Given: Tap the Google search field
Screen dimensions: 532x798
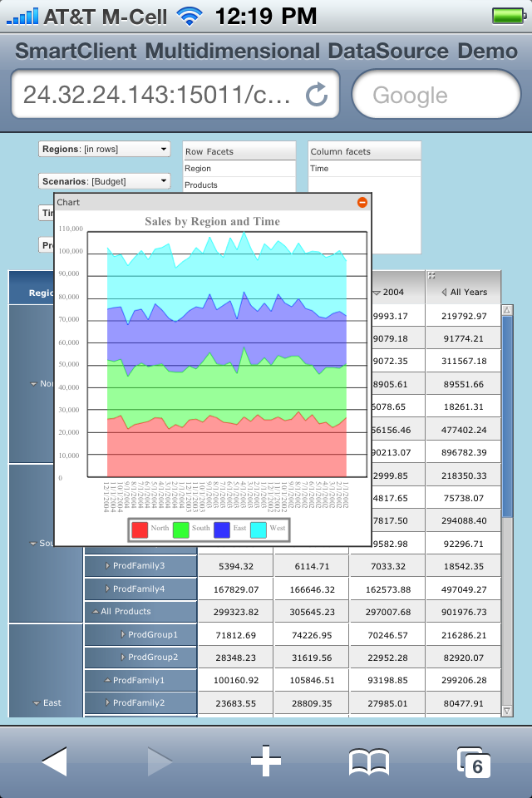Looking at the screenshot, I should [x=436, y=94].
